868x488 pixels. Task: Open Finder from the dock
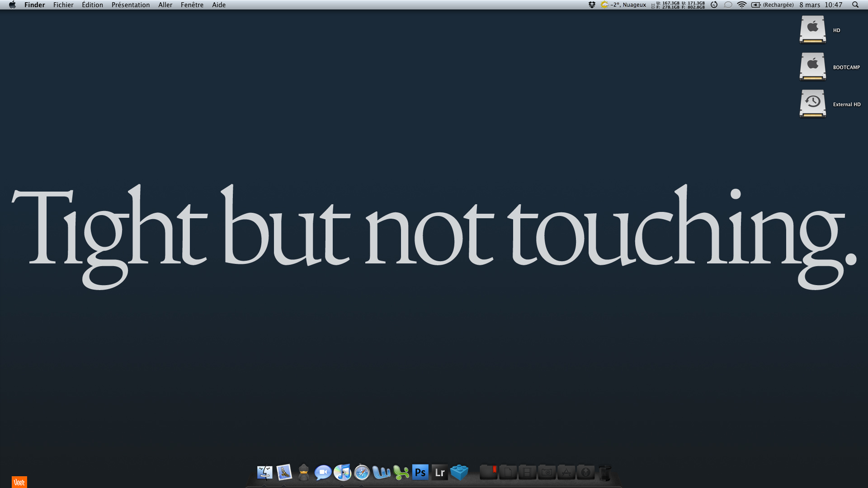265,473
